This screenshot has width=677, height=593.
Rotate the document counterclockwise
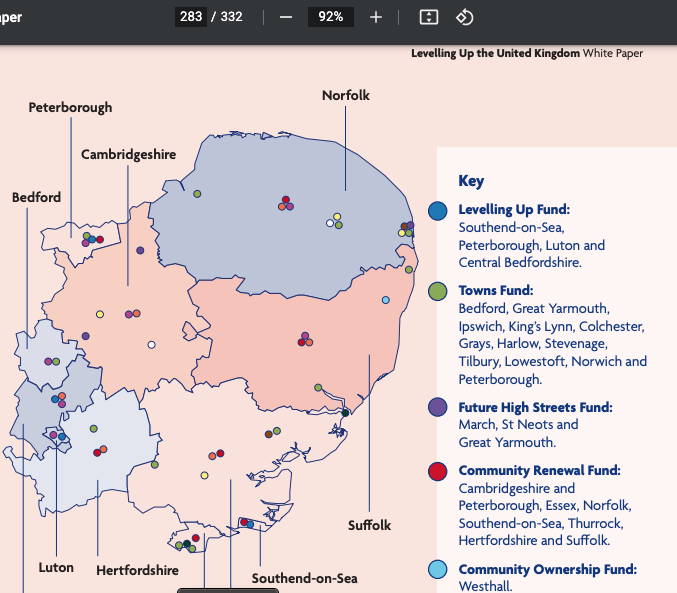pyautogui.click(x=464, y=17)
